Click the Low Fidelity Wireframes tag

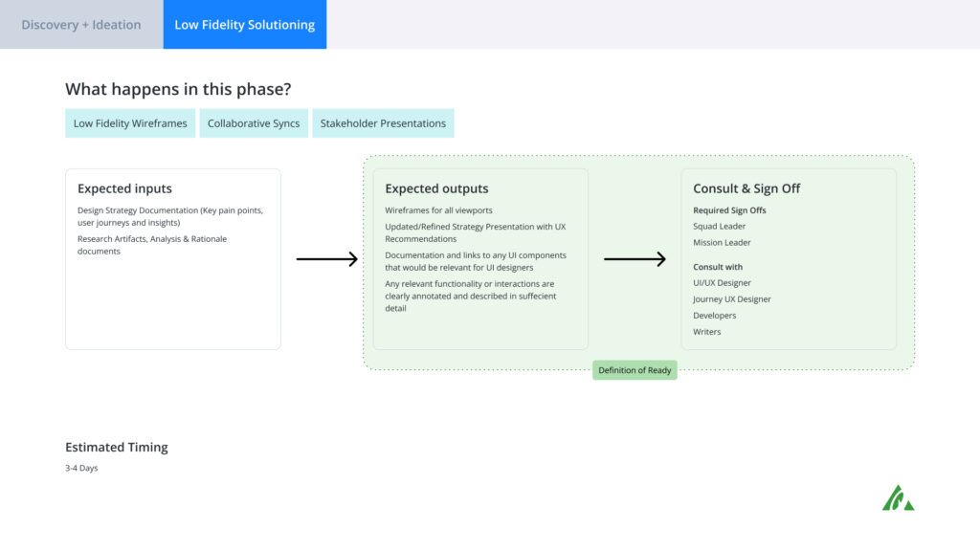pyautogui.click(x=130, y=123)
